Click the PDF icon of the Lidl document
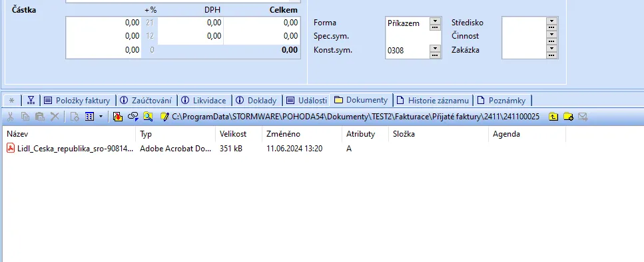Image resolution: width=644 pixels, height=262 pixels. click(11, 149)
